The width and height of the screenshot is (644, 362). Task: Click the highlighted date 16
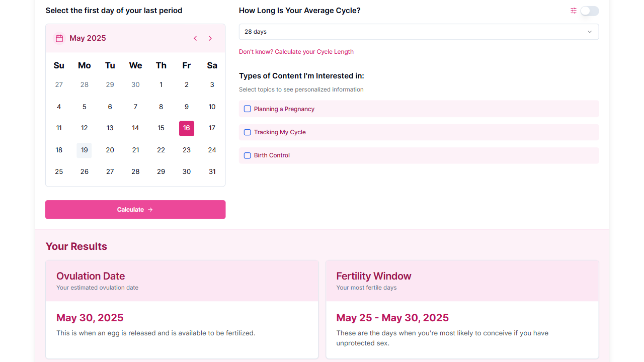click(186, 128)
